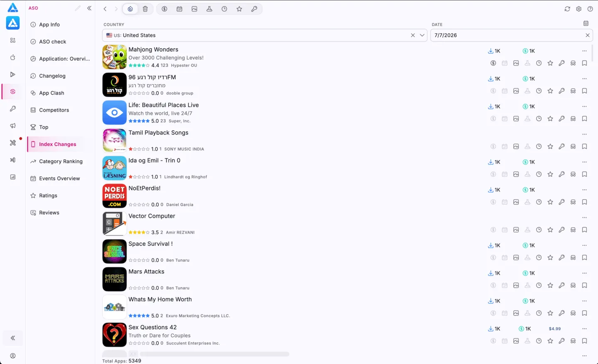
Task: Click the Ida og Emil - Trin 0 title
Action: (x=154, y=160)
